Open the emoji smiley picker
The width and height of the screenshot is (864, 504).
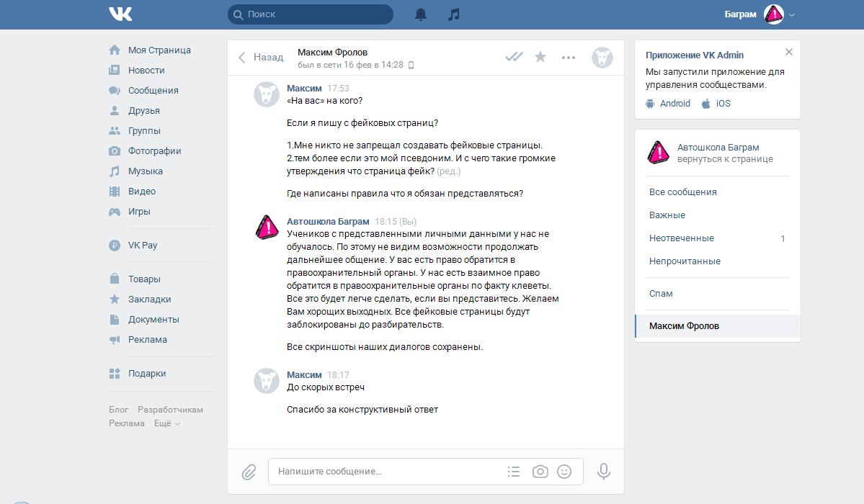tap(564, 472)
